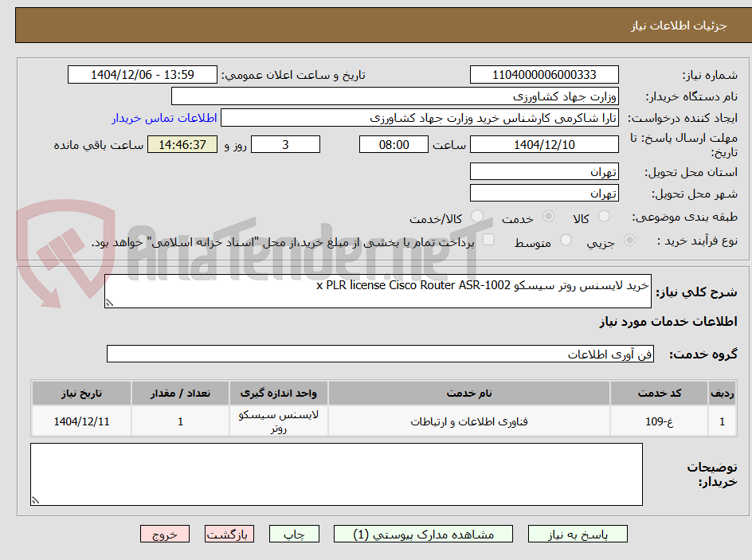Screen dimensions: 752x560
Task: Select the کالا/خدمت radio button
Action: click(477, 217)
